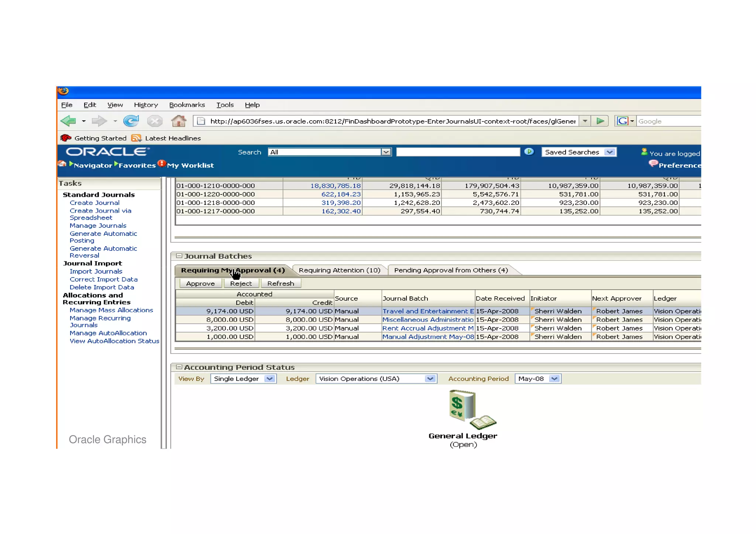Switch to Pending Approval from Others tab
The height and width of the screenshot is (534, 756).
point(451,270)
